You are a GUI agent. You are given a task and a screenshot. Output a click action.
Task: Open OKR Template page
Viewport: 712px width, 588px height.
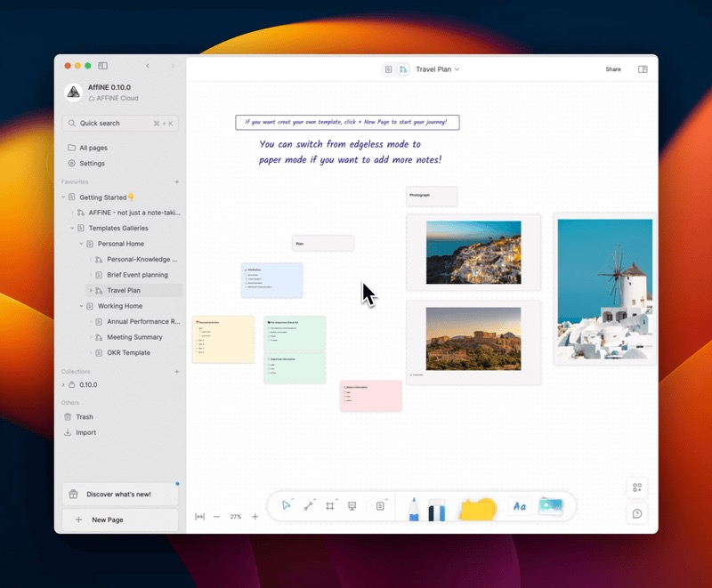(x=128, y=352)
